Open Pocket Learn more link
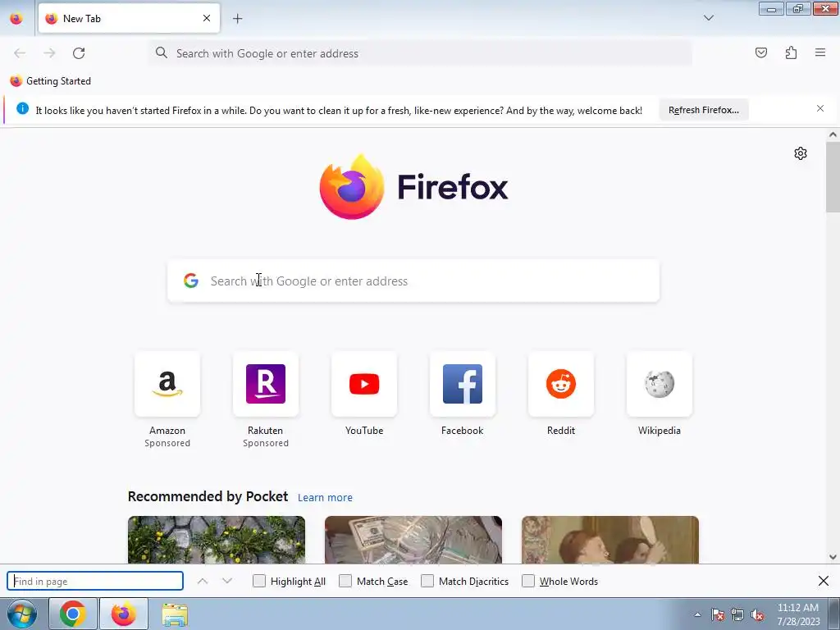 325,498
